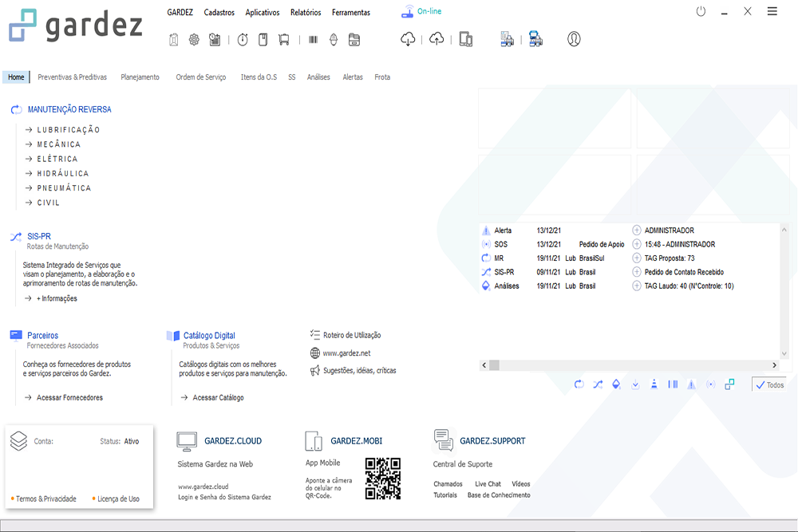Click the horizontal scrollbar right arrow
This screenshot has width=798, height=532.
tap(774, 365)
